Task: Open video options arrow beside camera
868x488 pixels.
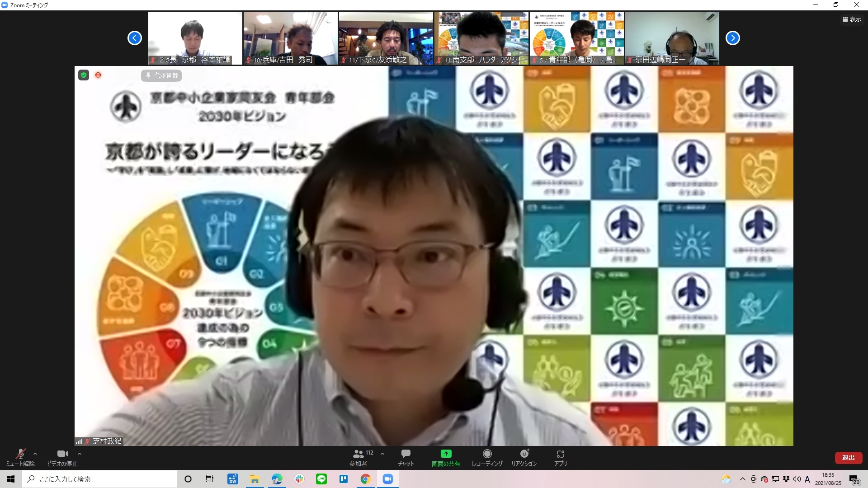Action: tap(80, 454)
